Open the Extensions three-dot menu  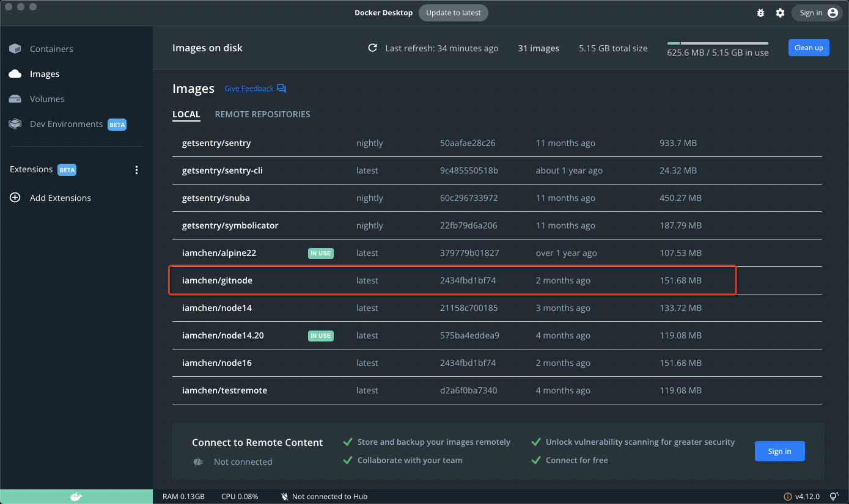click(x=136, y=170)
